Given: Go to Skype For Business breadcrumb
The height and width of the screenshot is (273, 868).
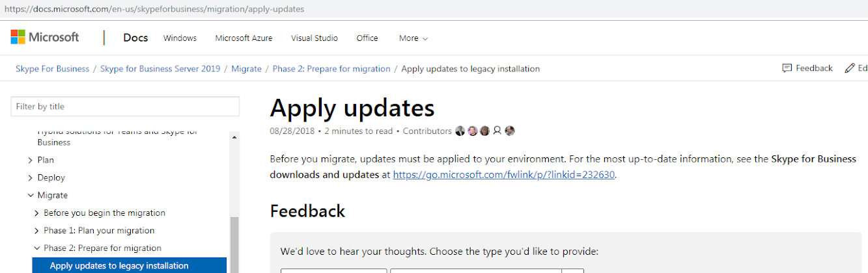Looking at the screenshot, I should (x=52, y=68).
